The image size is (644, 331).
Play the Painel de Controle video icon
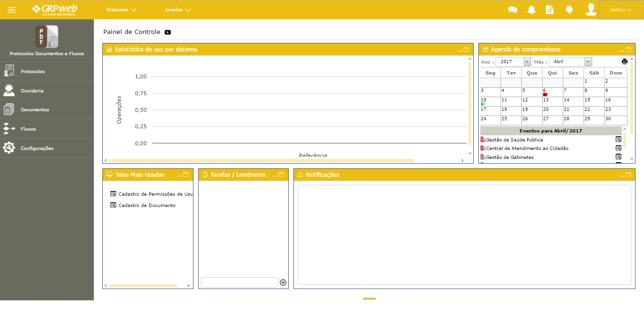point(167,33)
